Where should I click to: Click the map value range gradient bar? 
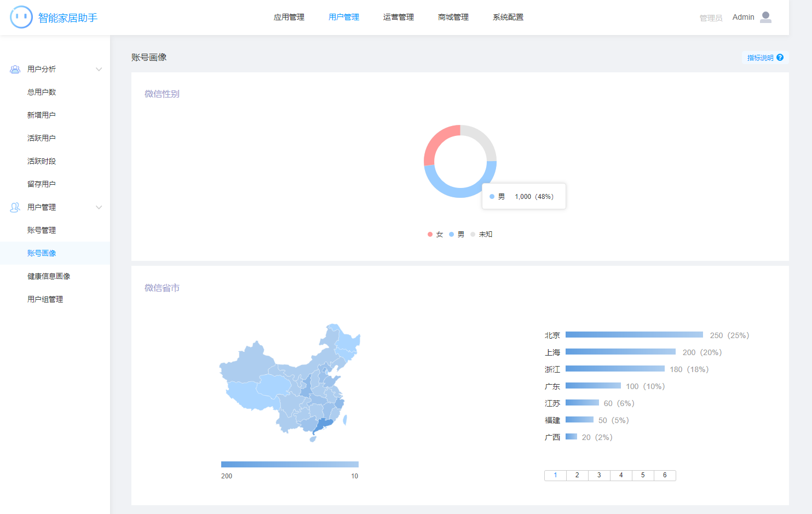290,465
